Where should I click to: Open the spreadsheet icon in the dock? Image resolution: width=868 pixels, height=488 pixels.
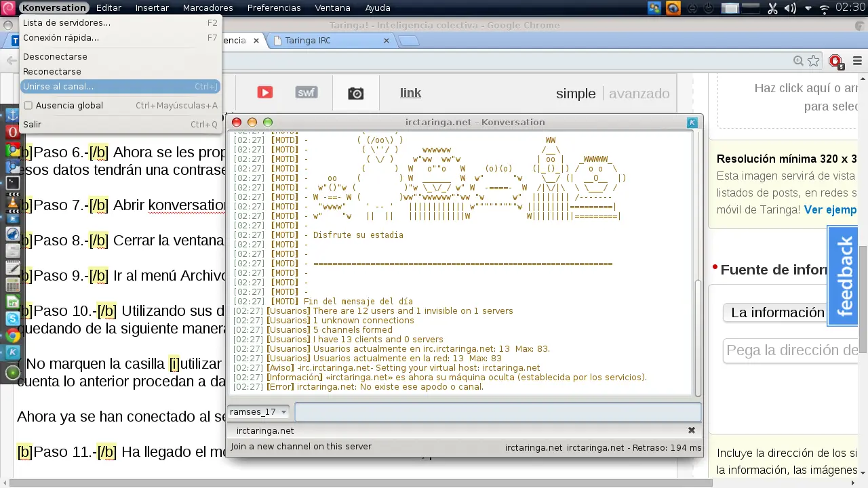pyautogui.click(x=12, y=302)
